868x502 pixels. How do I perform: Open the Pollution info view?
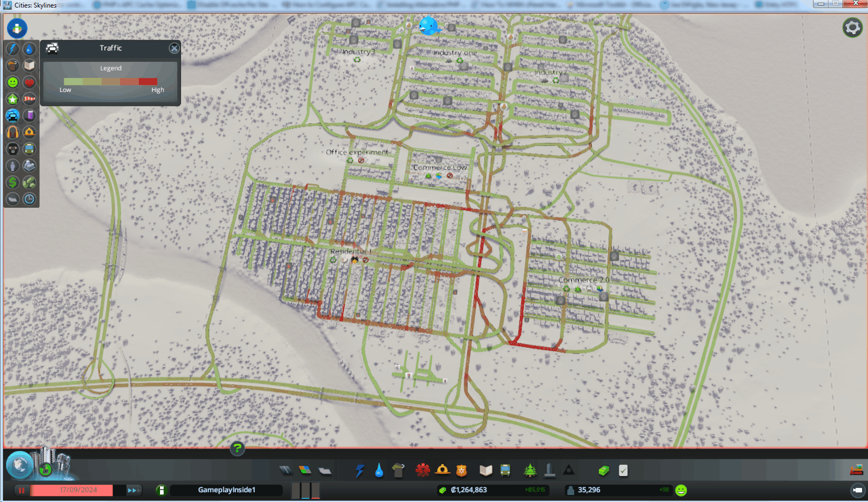29,116
